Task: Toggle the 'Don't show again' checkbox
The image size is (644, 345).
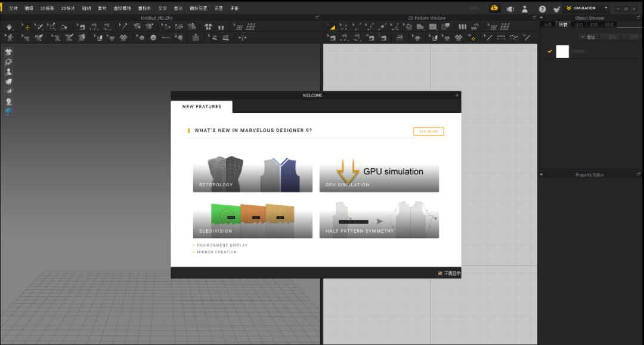Action: (440, 273)
